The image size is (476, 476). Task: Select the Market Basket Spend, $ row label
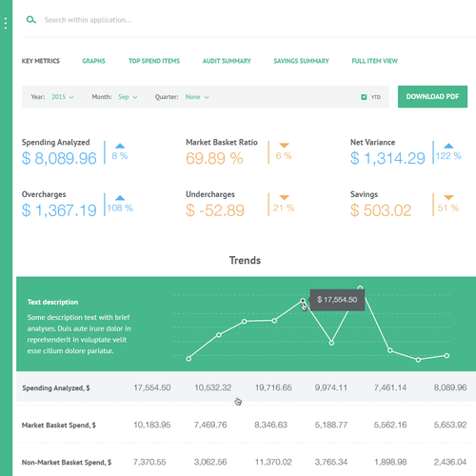click(59, 426)
